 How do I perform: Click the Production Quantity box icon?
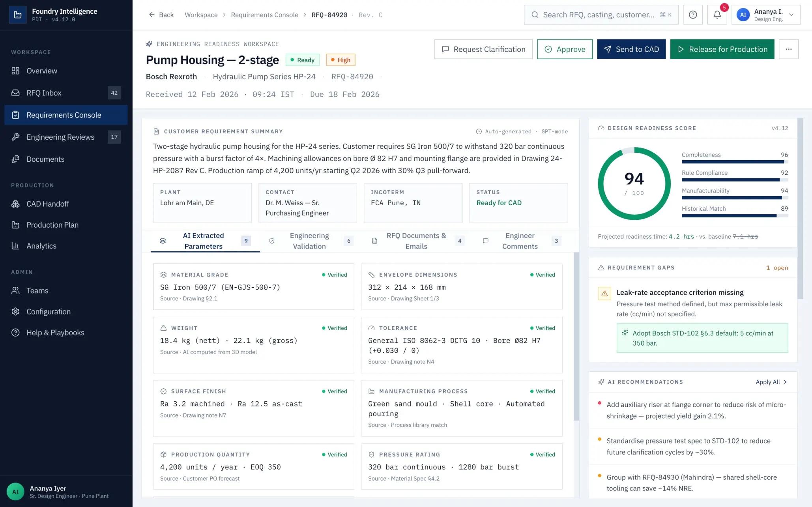[x=163, y=455]
